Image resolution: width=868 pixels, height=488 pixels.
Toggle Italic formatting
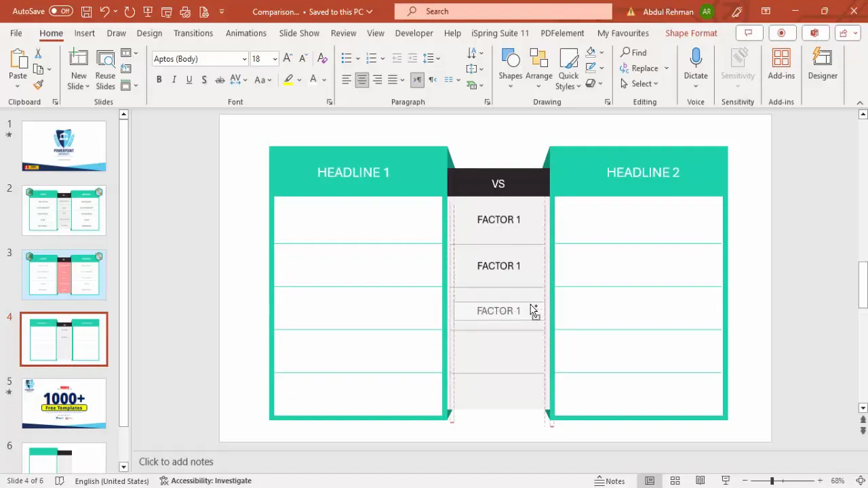(174, 79)
